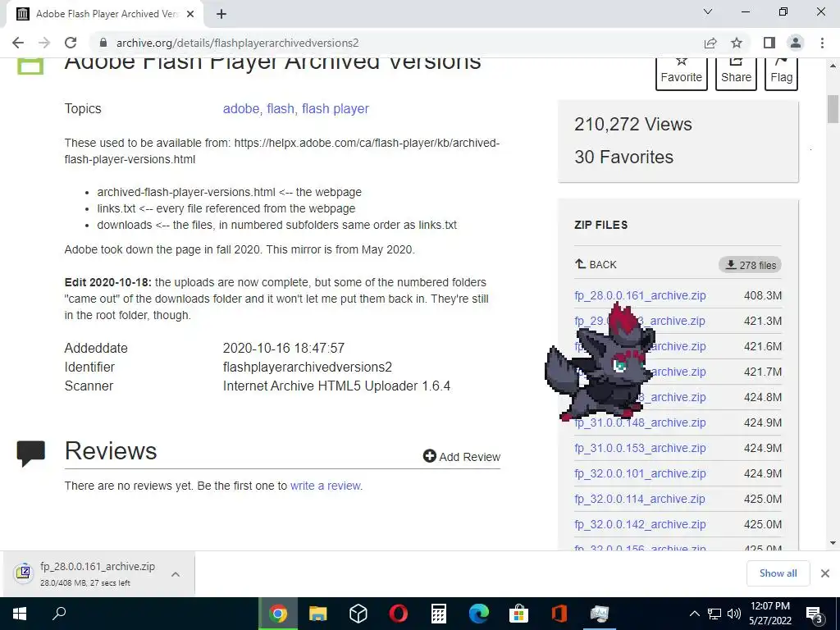Click the scrollbar down arrow
This screenshot has width=840, height=630.
tap(833, 543)
